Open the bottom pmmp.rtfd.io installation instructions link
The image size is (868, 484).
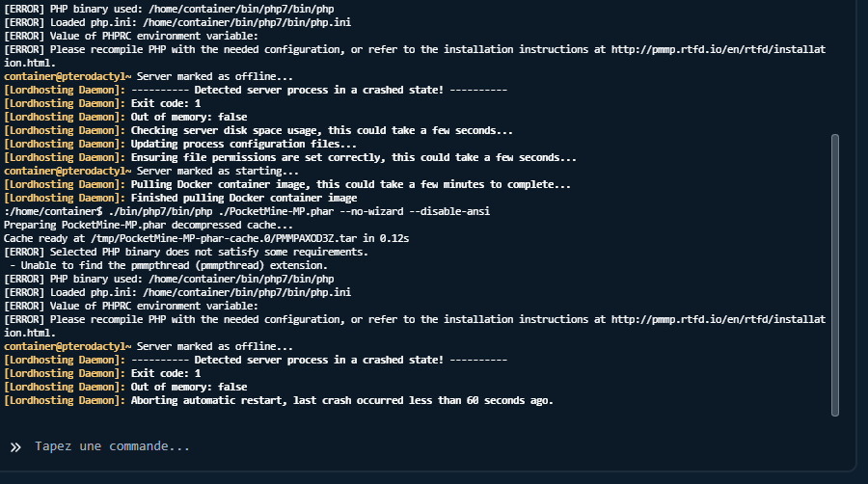[719, 319]
